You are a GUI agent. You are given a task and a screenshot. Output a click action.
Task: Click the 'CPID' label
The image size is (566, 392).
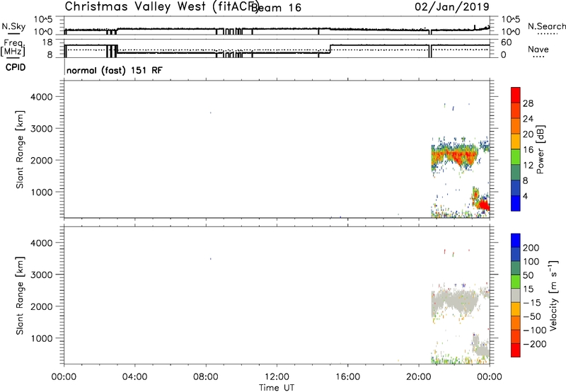point(16,67)
